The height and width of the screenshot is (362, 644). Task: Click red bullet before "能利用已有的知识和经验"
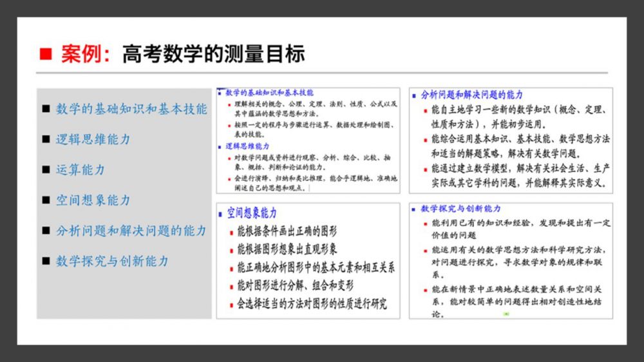coord(426,224)
